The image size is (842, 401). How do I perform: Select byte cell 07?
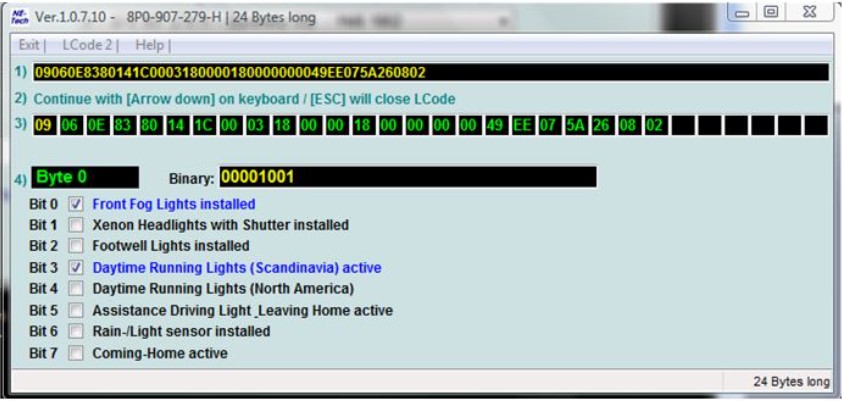tap(550, 125)
